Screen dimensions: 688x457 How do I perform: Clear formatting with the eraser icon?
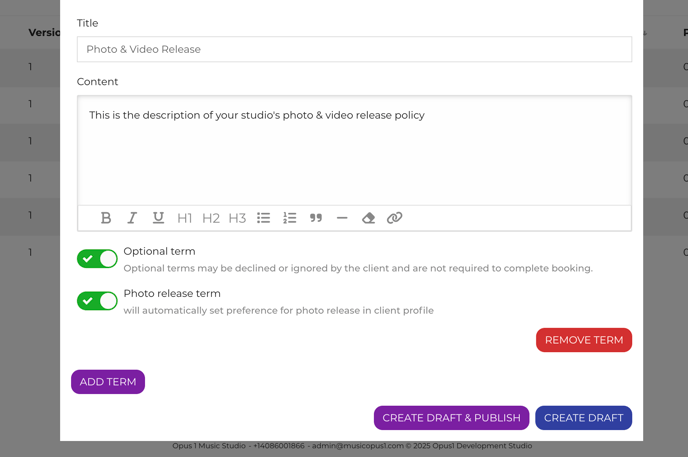tap(368, 218)
